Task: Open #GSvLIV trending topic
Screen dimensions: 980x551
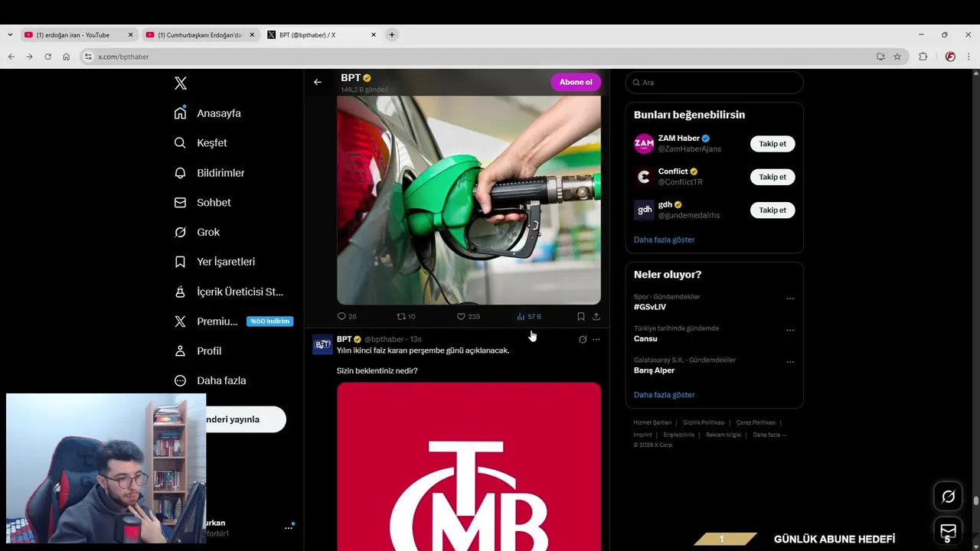Action: point(650,307)
